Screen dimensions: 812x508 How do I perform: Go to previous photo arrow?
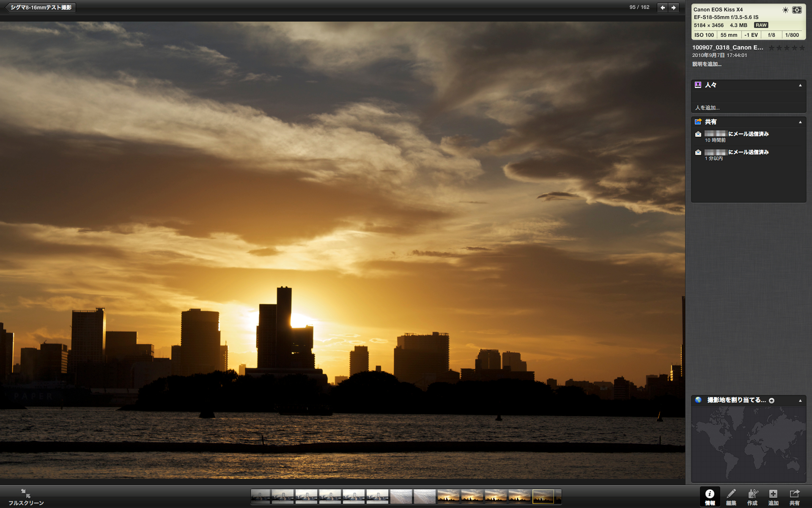pyautogui.click(x=663, y=8)
